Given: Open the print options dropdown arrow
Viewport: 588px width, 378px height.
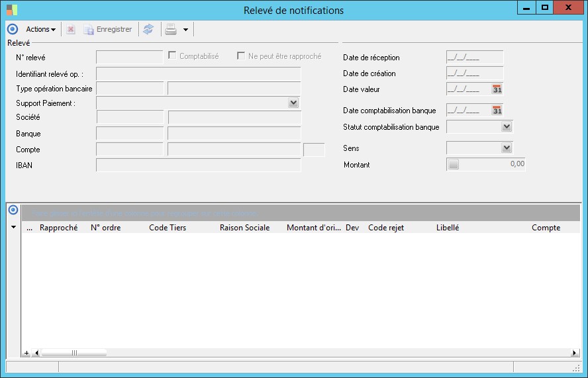Looking at the screenshot, I should [x=185, y=30].
